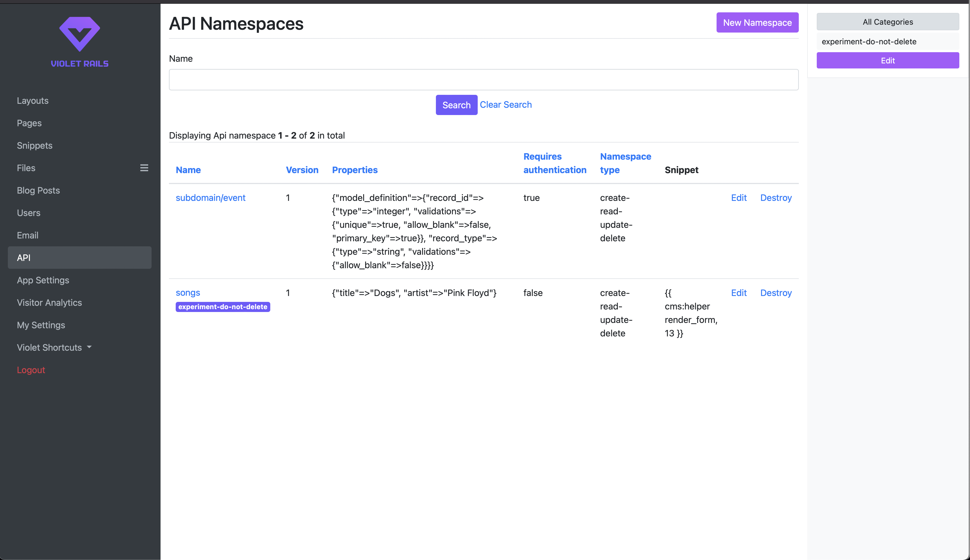The image size is (970, 560).
Task: Click the Clear Search link
Action: coord(505,105)
